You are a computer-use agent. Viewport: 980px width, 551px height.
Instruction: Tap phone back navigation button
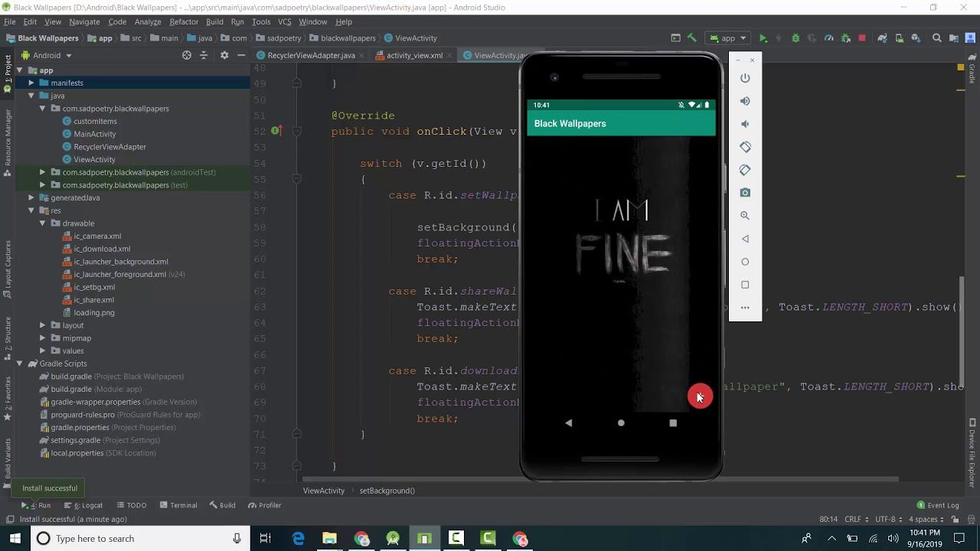click(x=568, y=422)
